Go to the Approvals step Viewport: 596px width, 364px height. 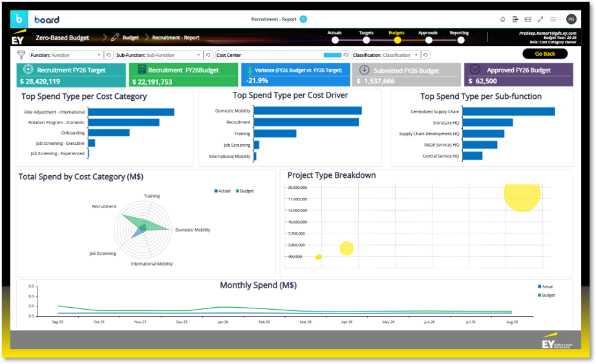[x=427, y=39]
